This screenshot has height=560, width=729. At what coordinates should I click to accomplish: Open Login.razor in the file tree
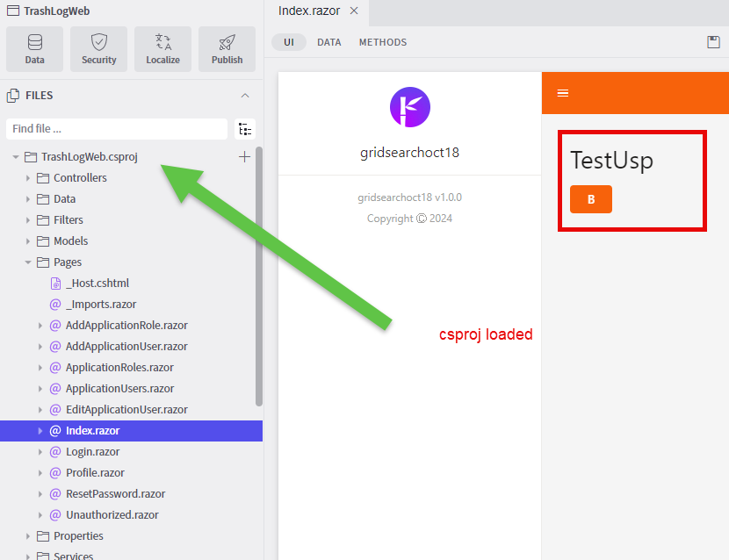pos(92,452)
